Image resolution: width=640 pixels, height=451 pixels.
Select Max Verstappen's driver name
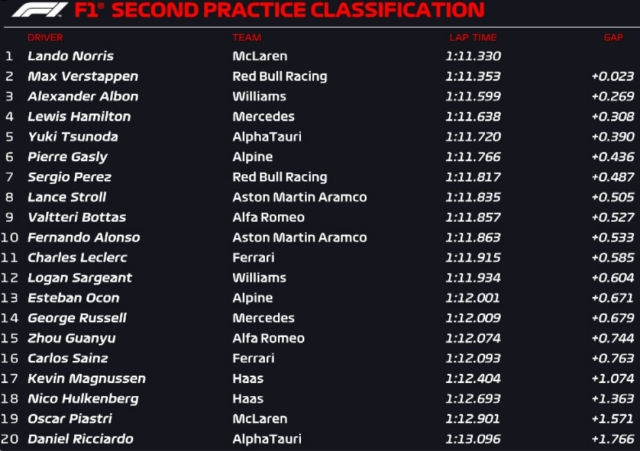83,76
